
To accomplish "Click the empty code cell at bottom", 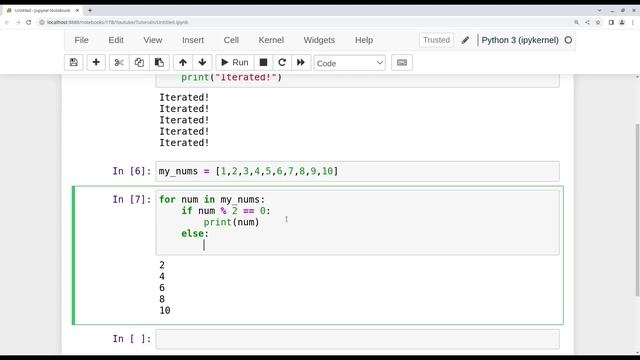I will 357,339.
